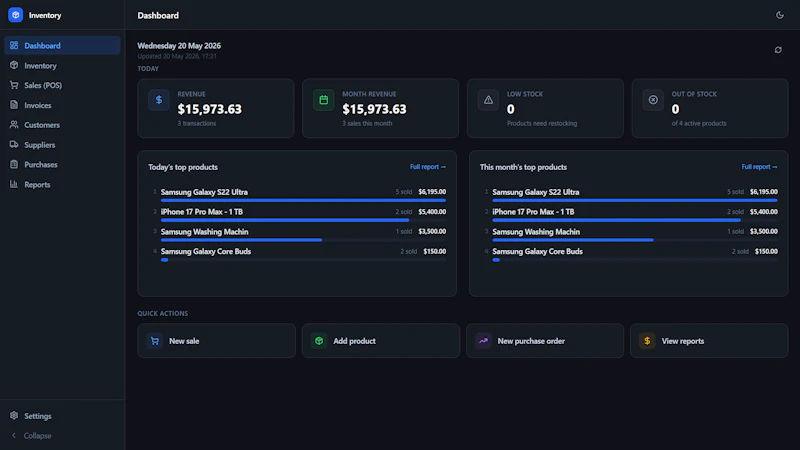This screenshot has width=800, height=450.
Task: Click the Dashboard grid icon in sidebar
Action: tap(14, 45)
